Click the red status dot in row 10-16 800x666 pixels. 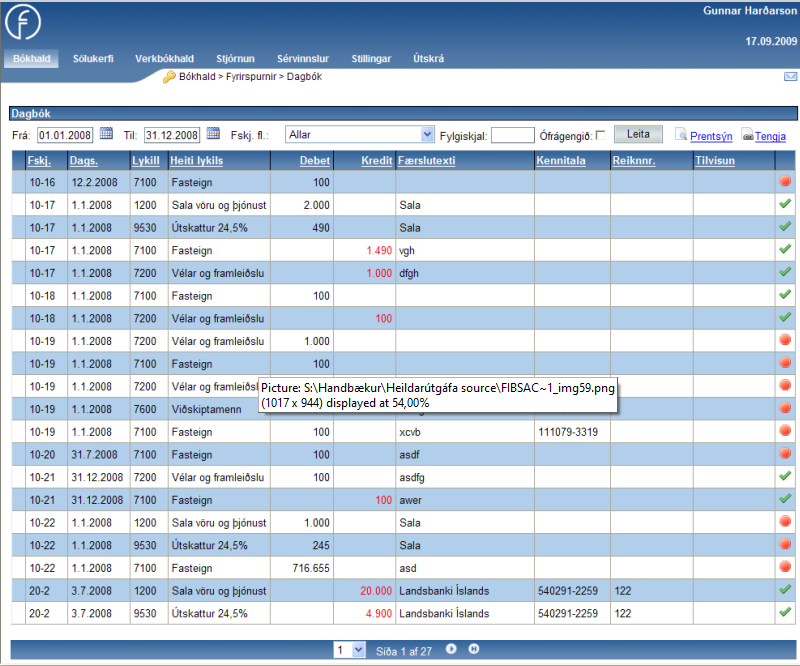(x=785, y=182)
